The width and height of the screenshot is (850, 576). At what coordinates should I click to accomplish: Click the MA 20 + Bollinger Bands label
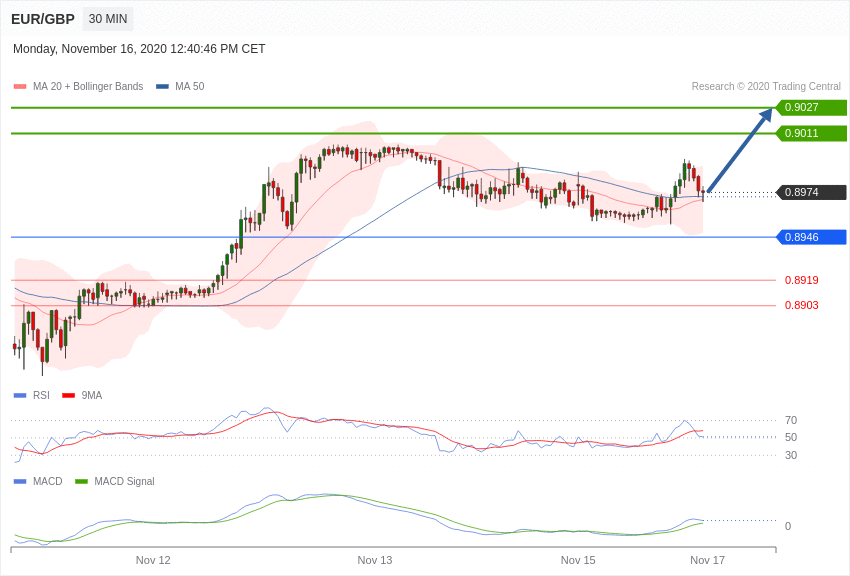[x=88, y=86]
